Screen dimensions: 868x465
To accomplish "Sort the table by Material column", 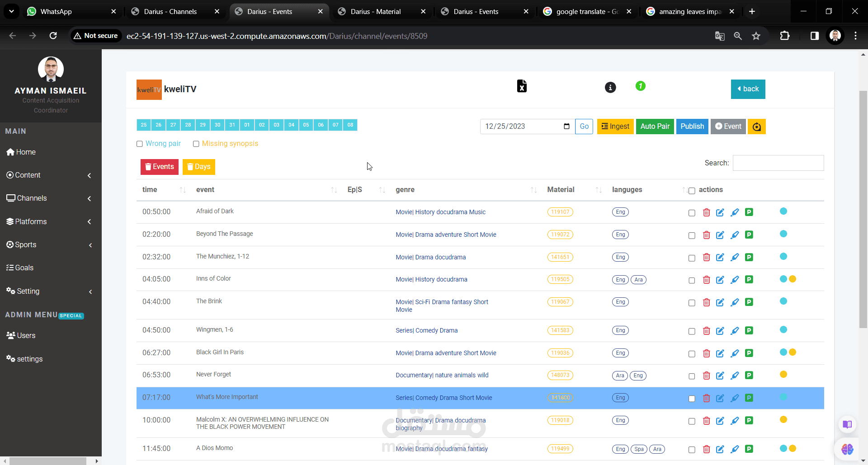I will 574,190.
